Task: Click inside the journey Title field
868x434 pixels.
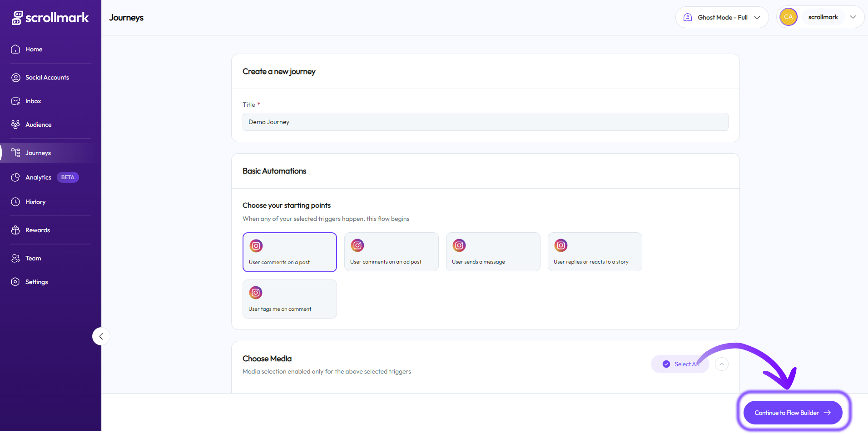Action: 485,122
